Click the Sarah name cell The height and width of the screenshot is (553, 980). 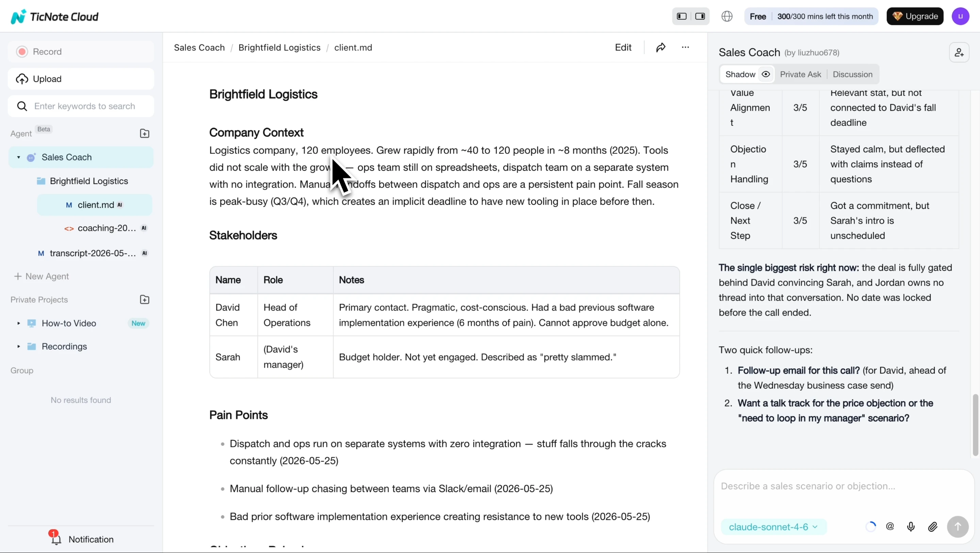click(233, 357)
